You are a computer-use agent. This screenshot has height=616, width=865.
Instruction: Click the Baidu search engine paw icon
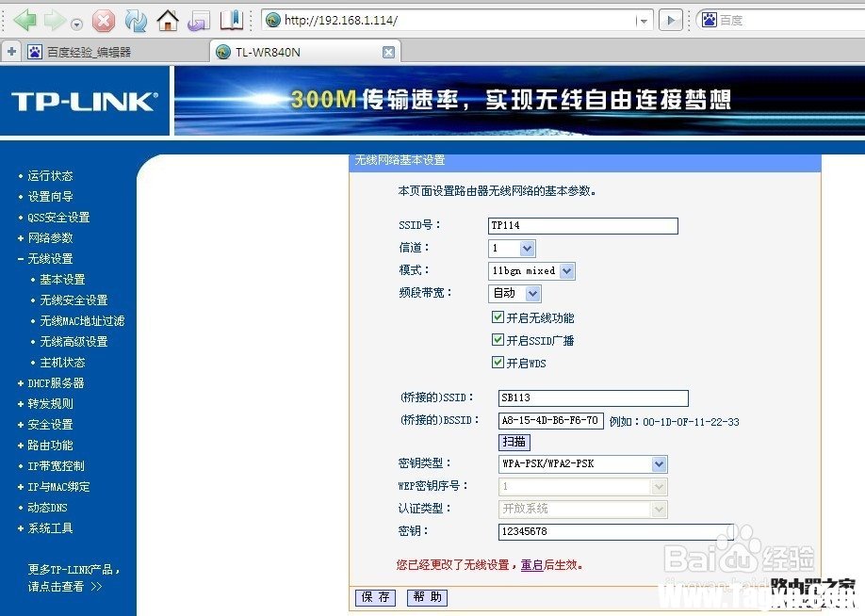[x=710, y=20]
